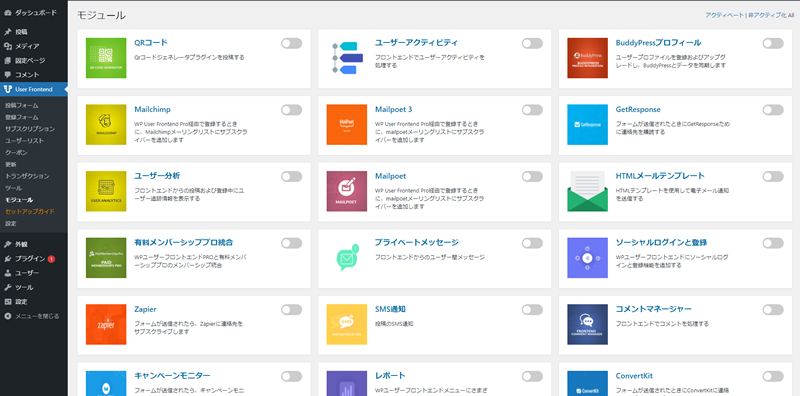Image resolution: width=800 pixels, height=396 pixels.
Task: Click the プラグイン plug icon
Action: 8,259
